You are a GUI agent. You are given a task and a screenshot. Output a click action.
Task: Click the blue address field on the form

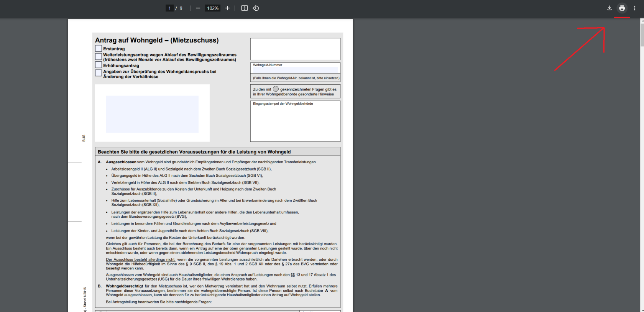152,114
